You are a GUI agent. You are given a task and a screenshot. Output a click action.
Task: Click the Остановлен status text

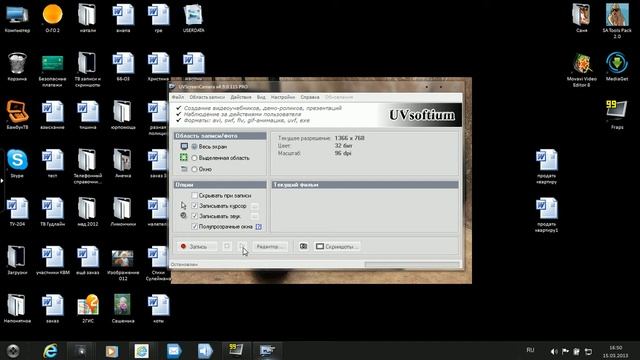(184, 264)
